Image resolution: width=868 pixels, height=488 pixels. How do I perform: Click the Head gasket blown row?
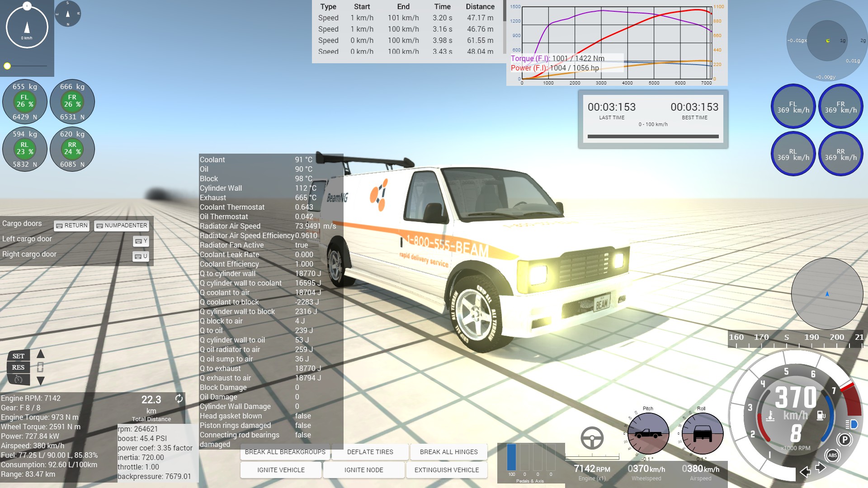270,416
